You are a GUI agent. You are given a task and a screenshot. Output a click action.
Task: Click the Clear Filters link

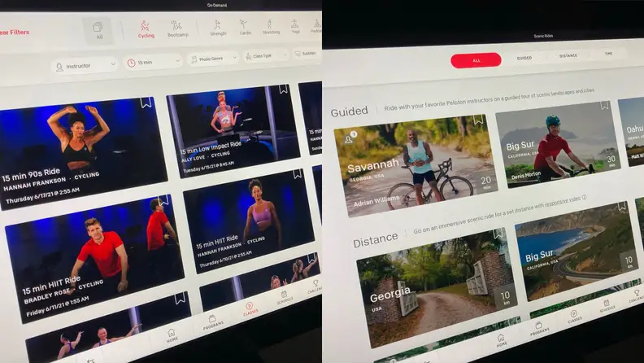click(14, 32)
